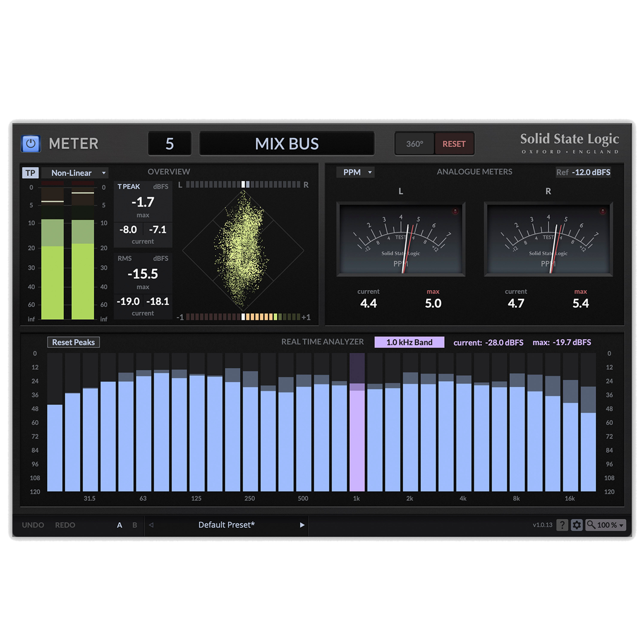Enable TP true peak metering
This screenshot has height=644, width=644.
tap(30, 173)
